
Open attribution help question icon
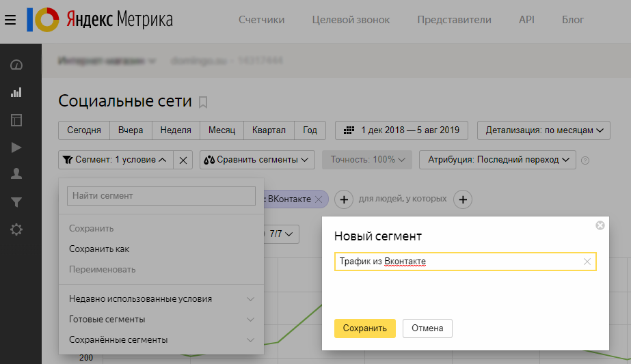(585, 160)
